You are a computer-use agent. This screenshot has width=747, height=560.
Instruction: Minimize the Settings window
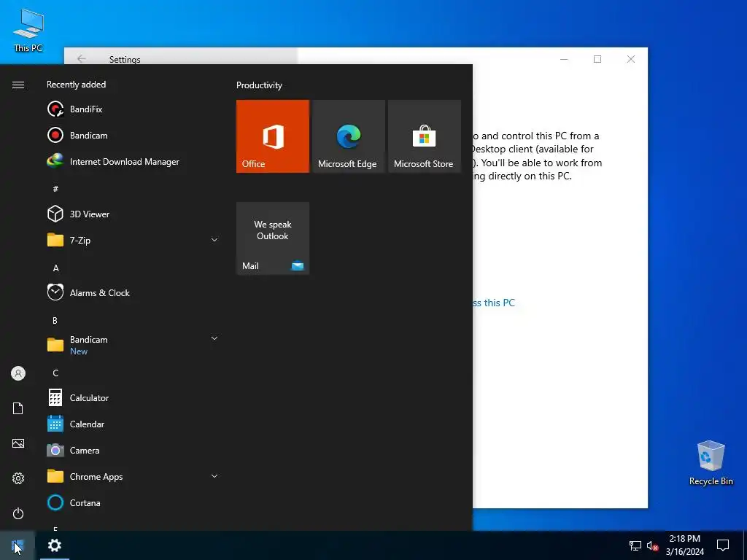[x=564, y=59]
